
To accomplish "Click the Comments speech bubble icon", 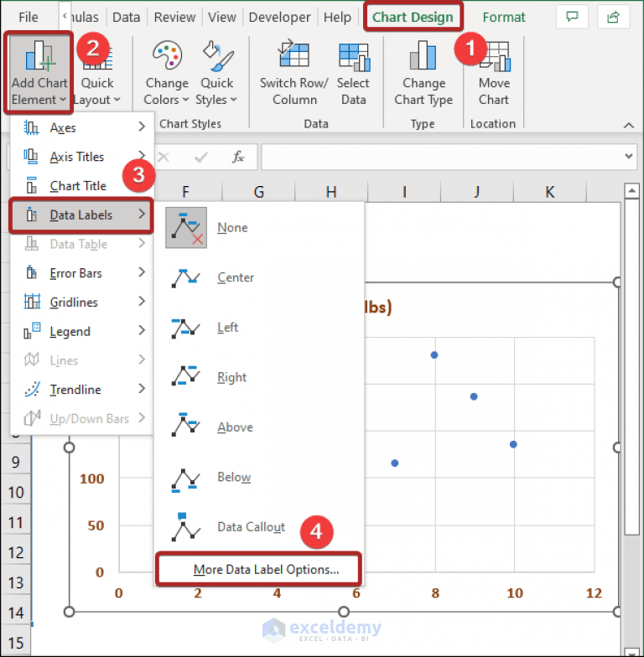I will 572,17.
